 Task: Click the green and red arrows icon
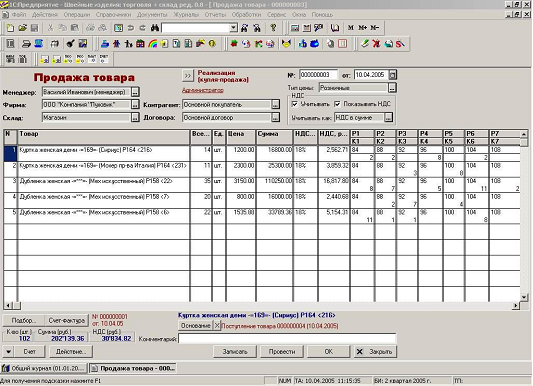pyautogui.click(x=258, y=44)
